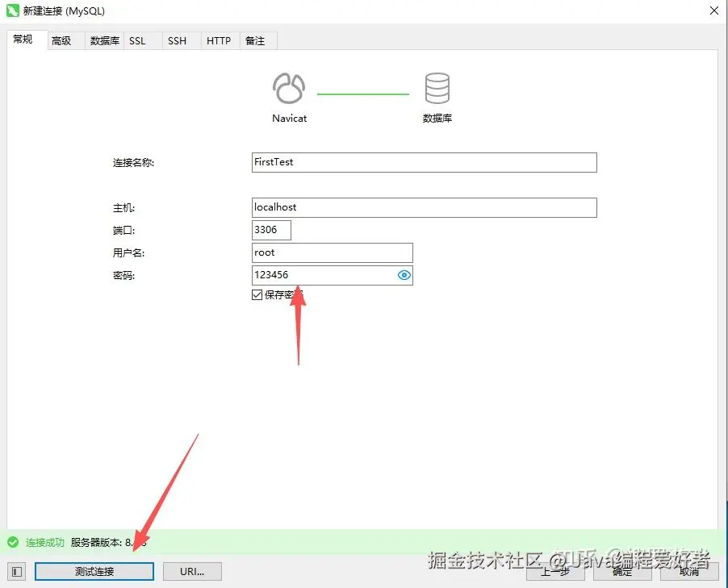Focus the 用户名 field containing root
Viewport: 728px width, 588px height.
pyautogui.click(x=332, y=253)
